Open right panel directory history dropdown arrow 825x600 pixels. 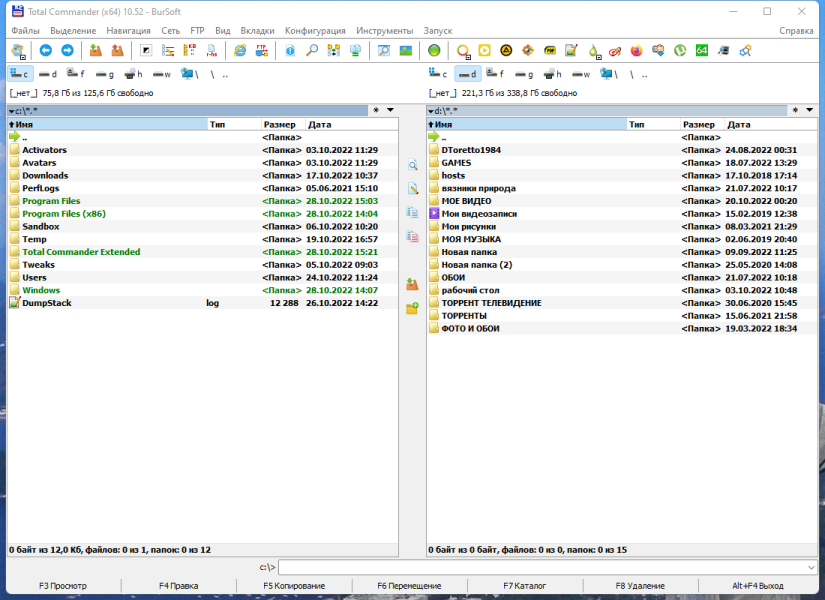(809, 110)
